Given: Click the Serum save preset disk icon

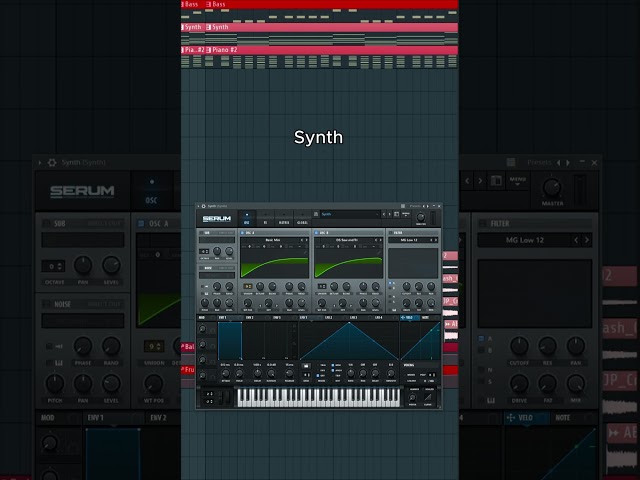Looking at the screenshot, I should click(316, 214).
